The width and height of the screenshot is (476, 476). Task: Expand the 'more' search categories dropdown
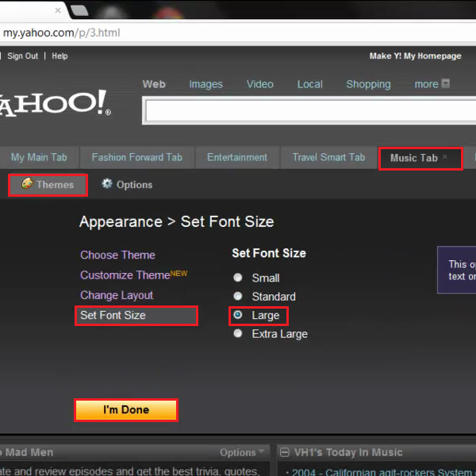445,83
